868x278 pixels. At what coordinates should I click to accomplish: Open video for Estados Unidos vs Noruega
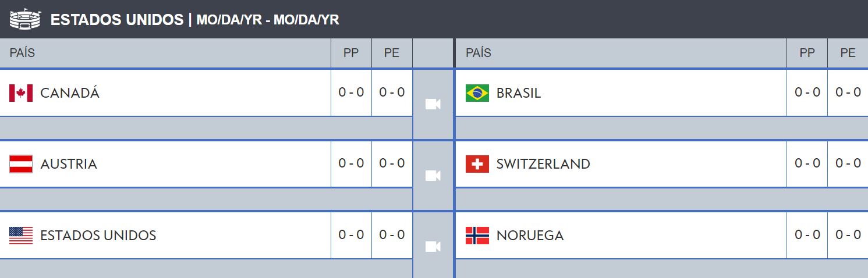(433, 247)
